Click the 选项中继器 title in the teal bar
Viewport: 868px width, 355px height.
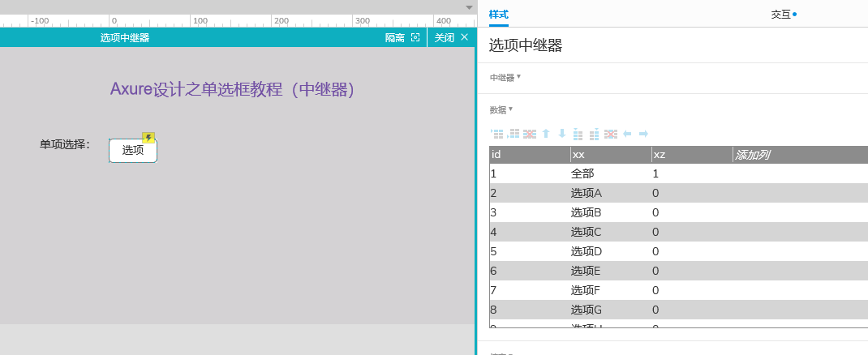[x=125, y=37]
